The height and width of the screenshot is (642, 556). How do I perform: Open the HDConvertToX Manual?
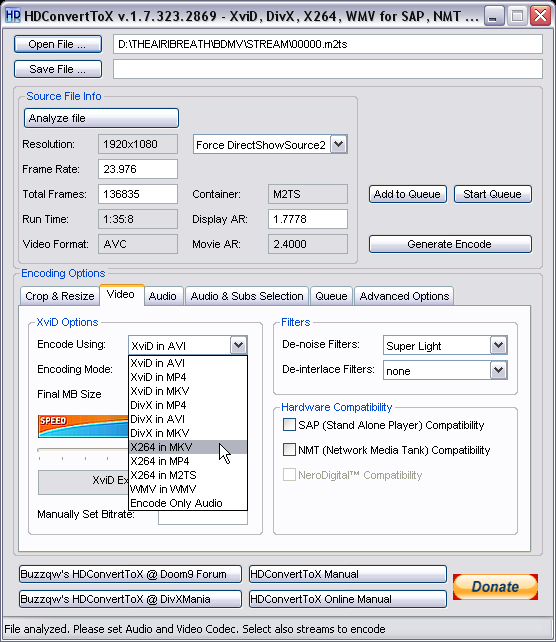pyautogui.click(x=348, y=574)
